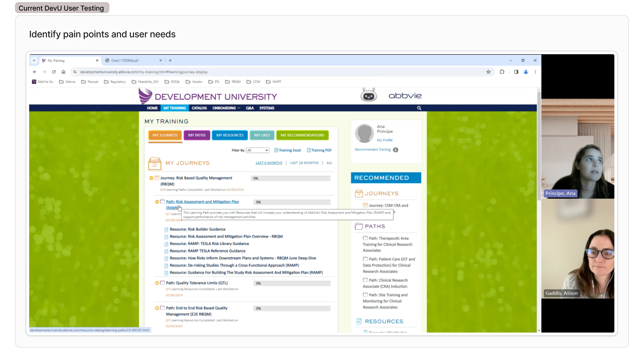Viewport: 644px width, 363px height.
Task: Open Resource: De-risking Studies Through a Cross-Functional Approach
Action: click(234, 265)
